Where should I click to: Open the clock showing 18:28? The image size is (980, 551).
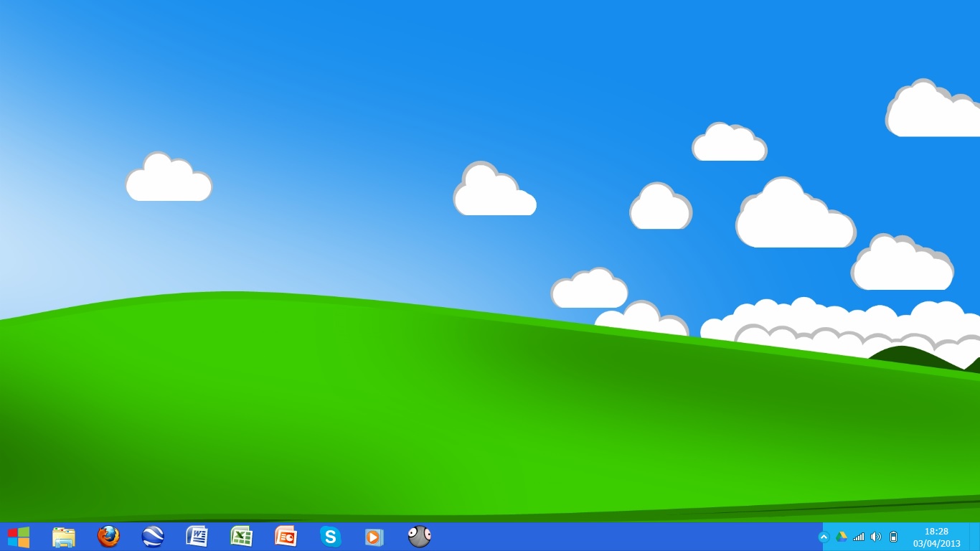[x=937, y=537]
